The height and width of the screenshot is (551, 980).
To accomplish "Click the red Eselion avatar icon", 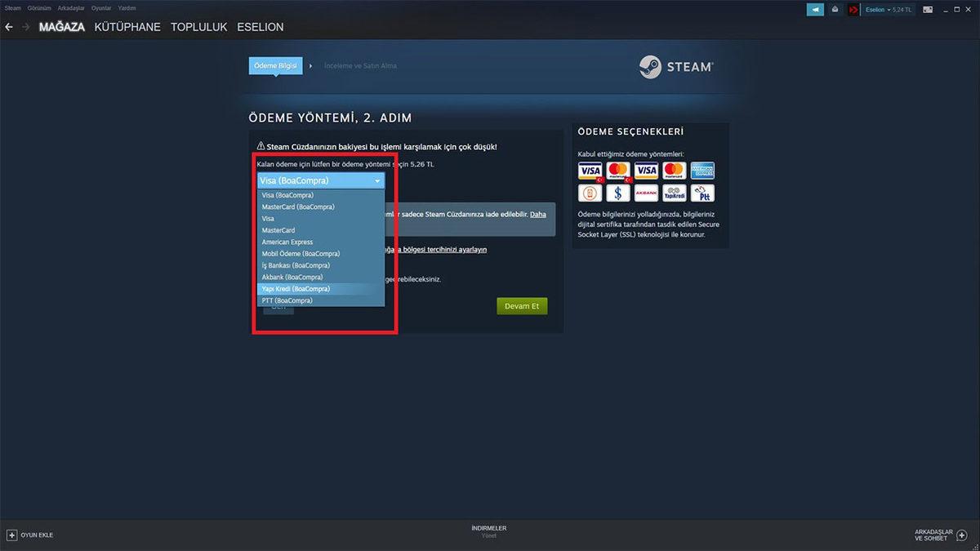I will pyautogui.click(x=853, y=10).
